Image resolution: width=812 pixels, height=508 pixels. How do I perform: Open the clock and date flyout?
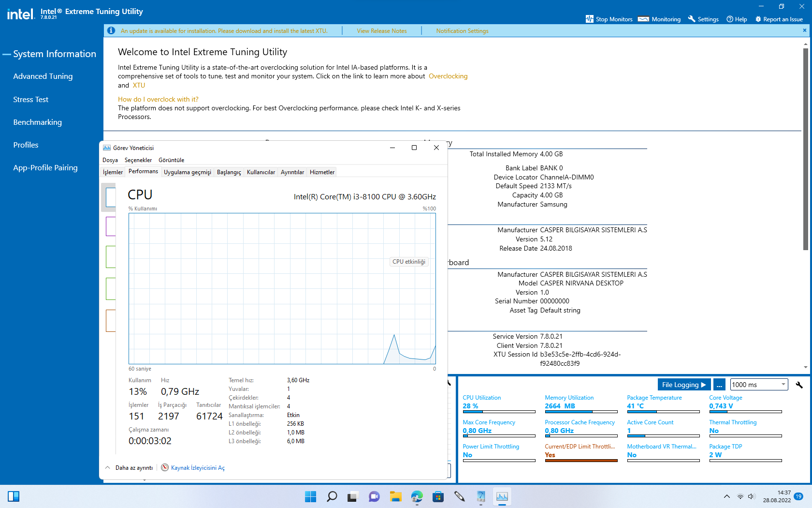[777, 496]
